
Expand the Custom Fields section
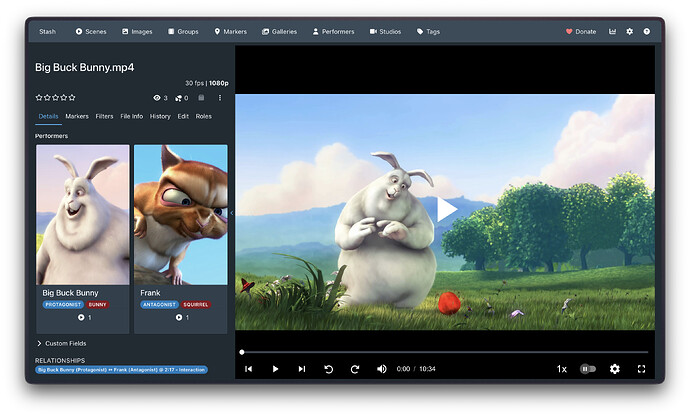(x=62, y=343)
